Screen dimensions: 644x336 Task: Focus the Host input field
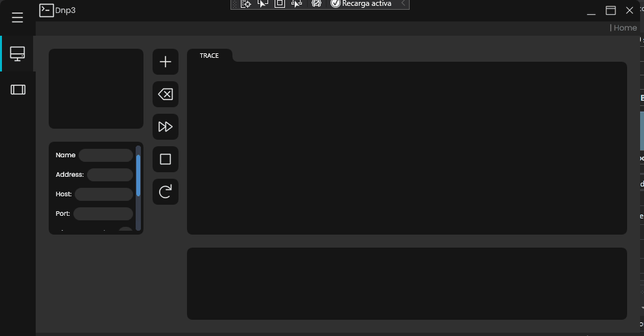pyautogui.click(x=104, y=194)
